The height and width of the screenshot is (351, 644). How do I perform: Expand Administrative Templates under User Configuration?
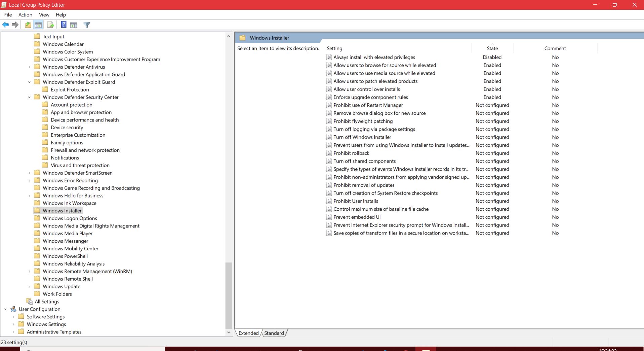click(x=13, y=332)
